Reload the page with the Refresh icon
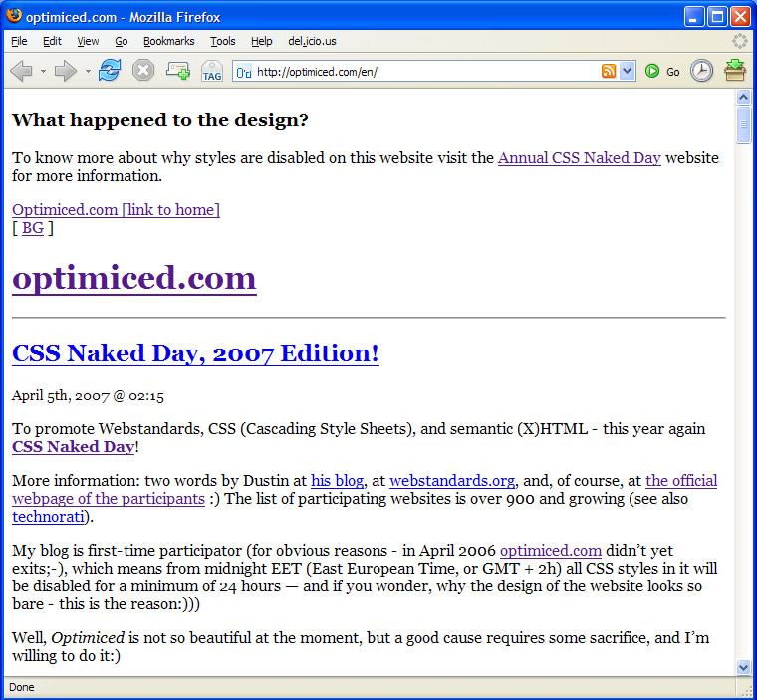 pyautogui.click(x=110, y=71)
